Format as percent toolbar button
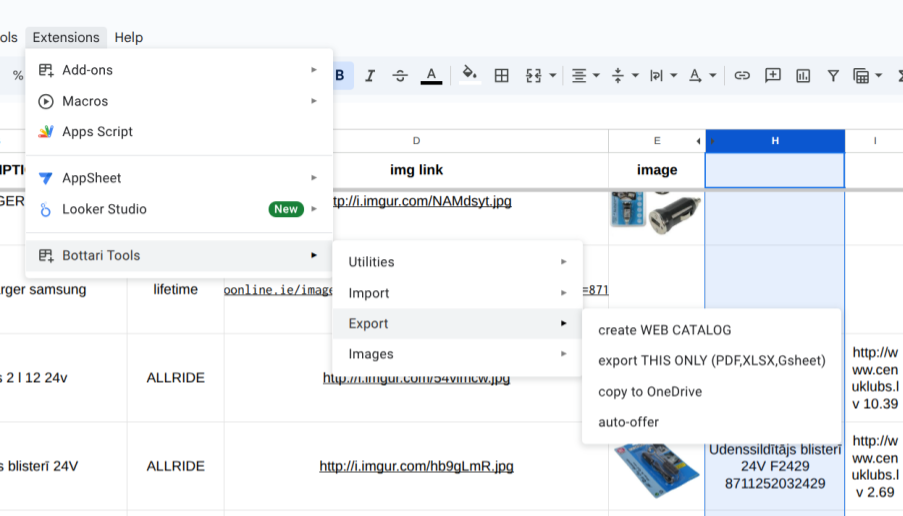The height and width of the screenshot is (516, 903). (18, 75)
